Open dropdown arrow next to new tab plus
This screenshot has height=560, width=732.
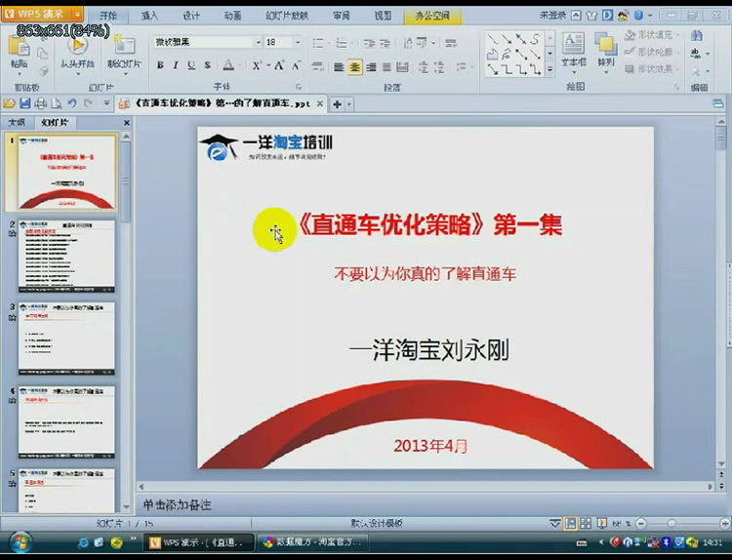point(349,104)
